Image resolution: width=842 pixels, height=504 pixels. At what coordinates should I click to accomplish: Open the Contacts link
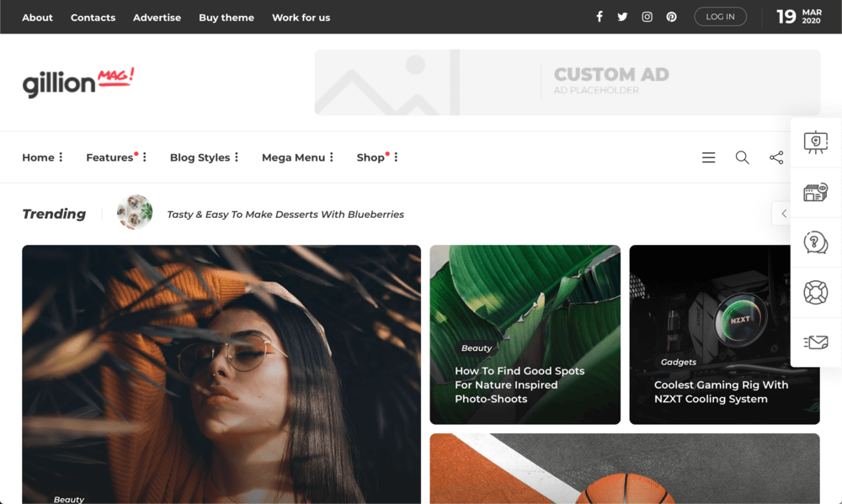93,17
